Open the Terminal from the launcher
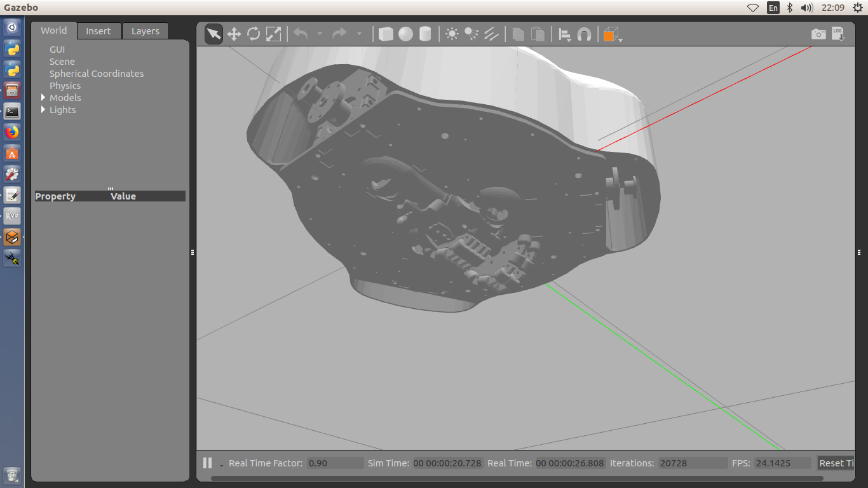 [x=12, y=112]
